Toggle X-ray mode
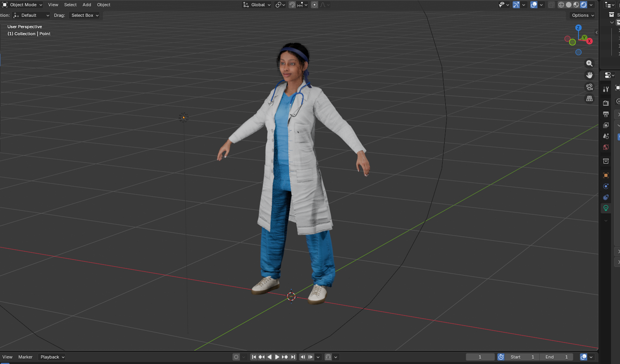 551,5
